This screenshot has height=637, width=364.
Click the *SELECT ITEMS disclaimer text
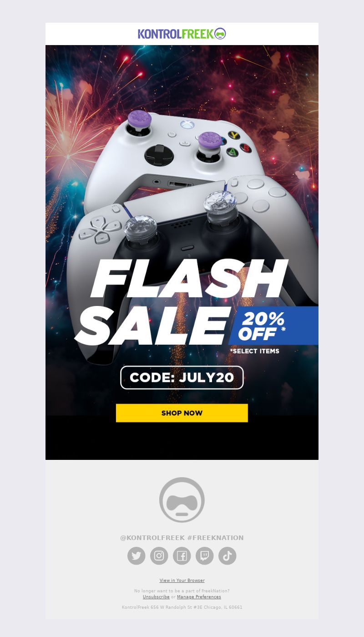click(x=255, y=351)
